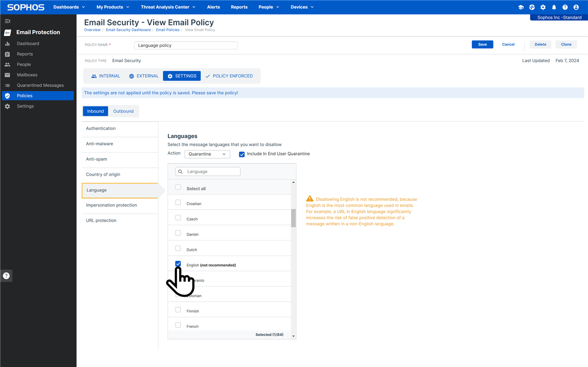
Task: Toggle Include In End User Quarantine checkbox
Action: coord(242,154)
